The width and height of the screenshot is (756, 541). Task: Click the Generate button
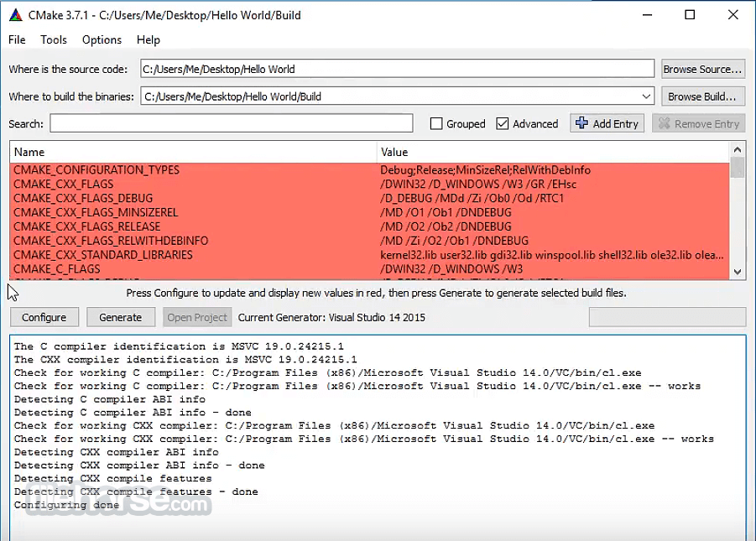click(121, 317)
